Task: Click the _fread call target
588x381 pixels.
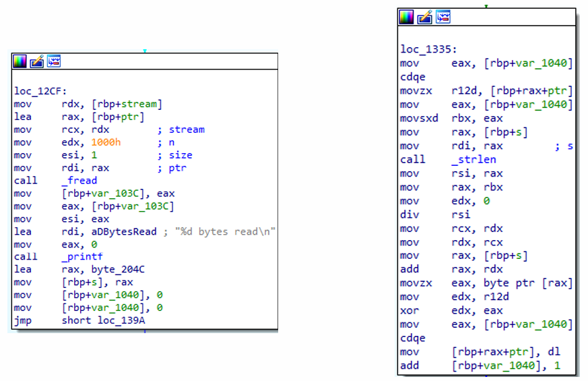Action: pos(79,181)
